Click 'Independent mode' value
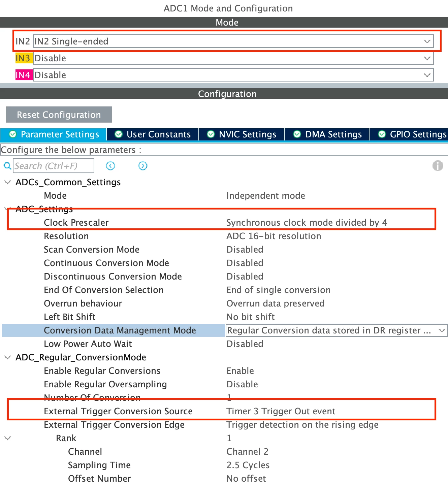Image resolution: width=448 pixels, height=483 pixels. coord(266,196)
